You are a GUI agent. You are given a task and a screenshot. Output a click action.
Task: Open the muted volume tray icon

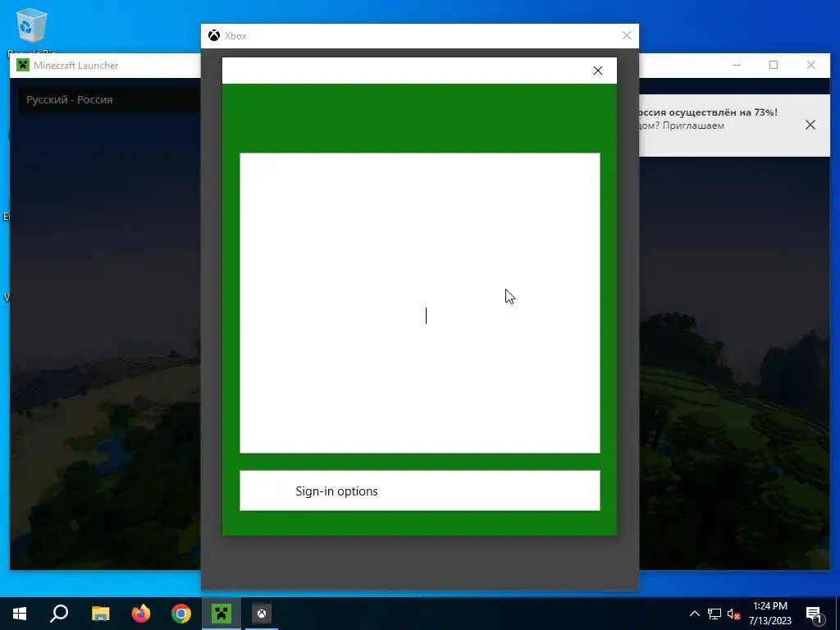point(733,614)
